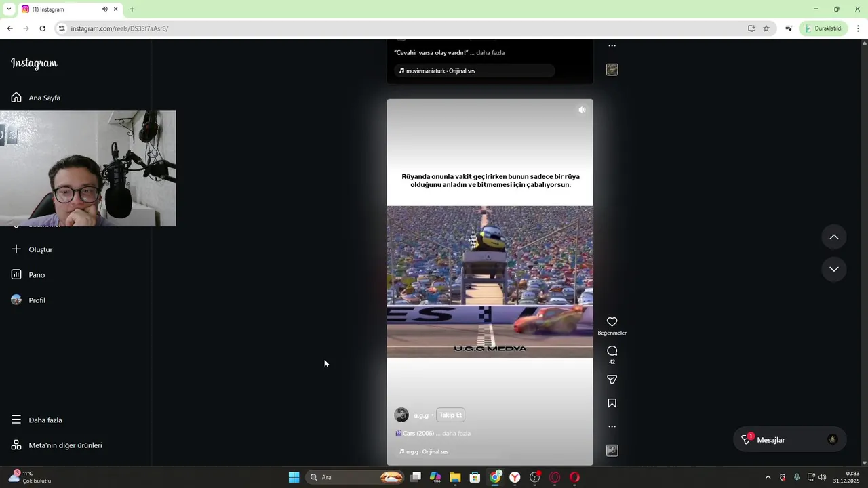Open more options dots on the Cars reel

pos(612,426)
